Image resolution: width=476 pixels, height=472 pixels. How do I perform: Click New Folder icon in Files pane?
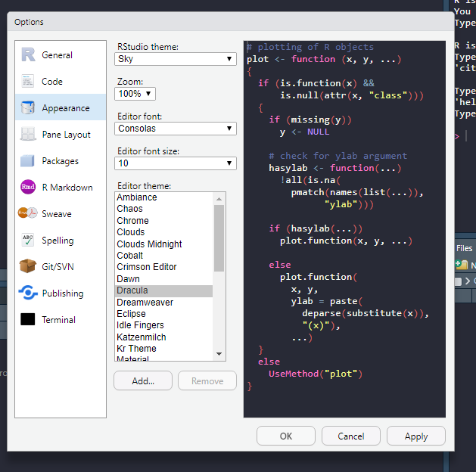pos(462,265)
